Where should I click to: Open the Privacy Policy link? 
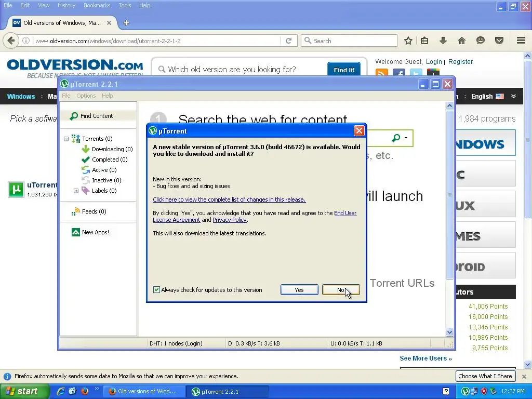(x=229, y=220)
